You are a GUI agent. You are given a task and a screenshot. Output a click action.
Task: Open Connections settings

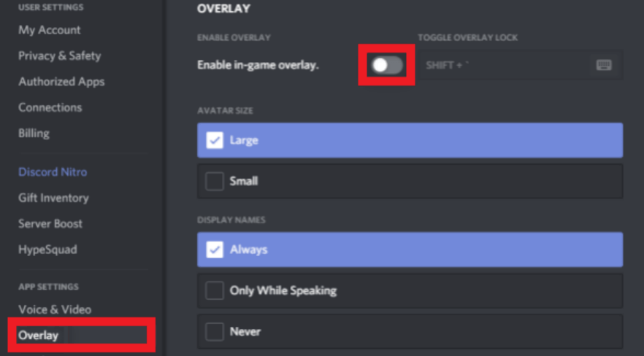[50, 107]
